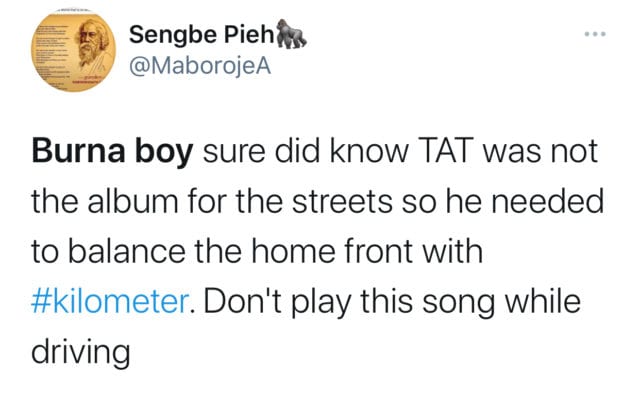Image resolution: width=640 pixels, height=393 pixels.
Task: Open the #kilometer hashtag
Action: tap(110, 302)
